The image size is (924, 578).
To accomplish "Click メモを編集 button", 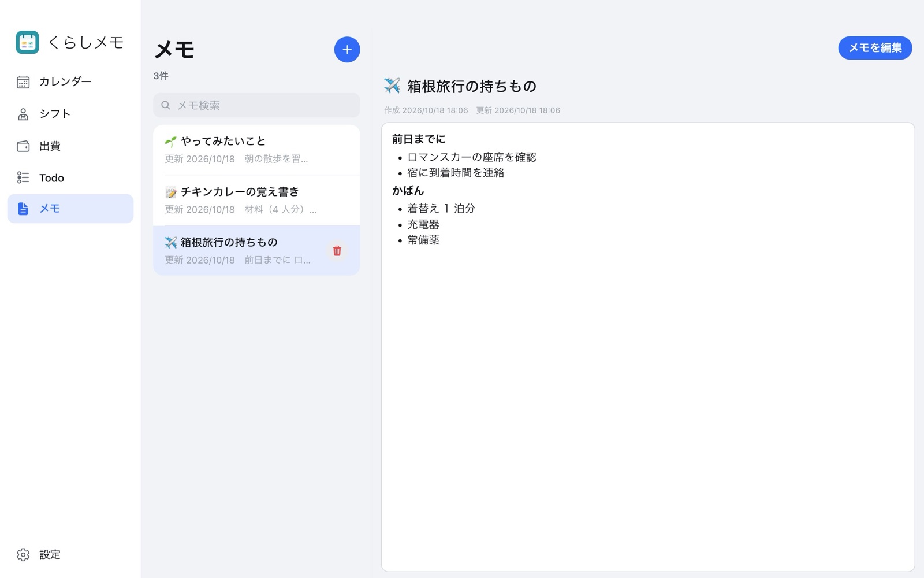I will (x=875, y=48).
